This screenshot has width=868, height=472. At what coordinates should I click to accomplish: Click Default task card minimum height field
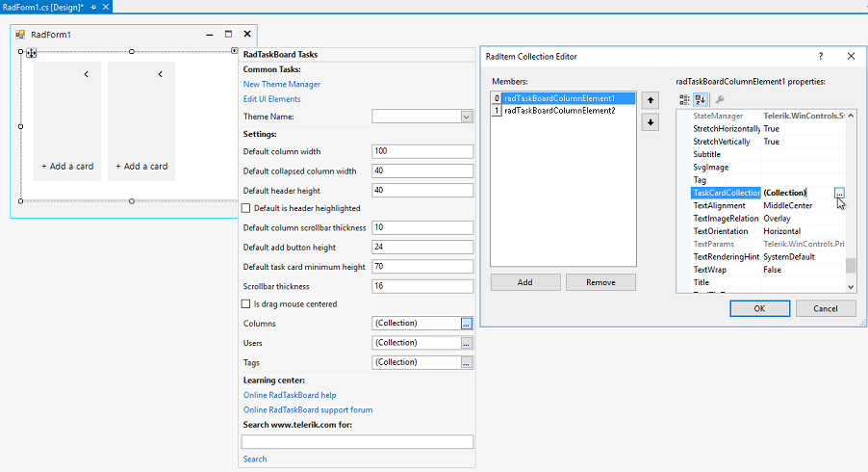pos(422,267)
